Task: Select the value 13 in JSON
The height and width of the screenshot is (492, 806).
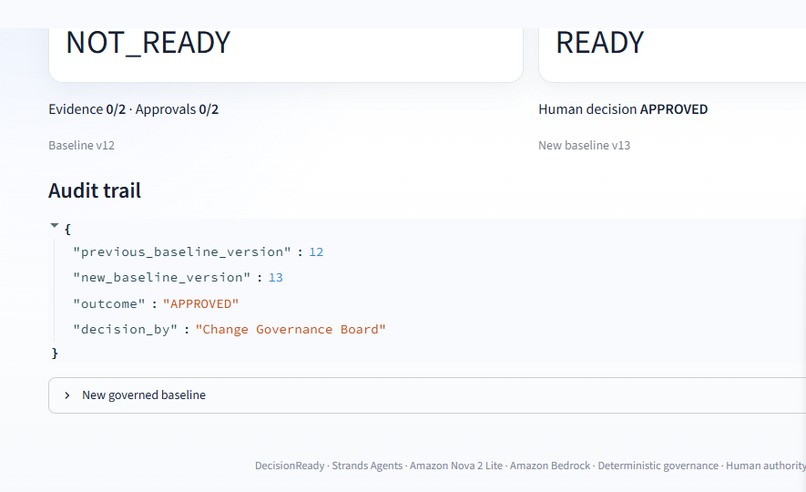Action: [x=276, y=278]
